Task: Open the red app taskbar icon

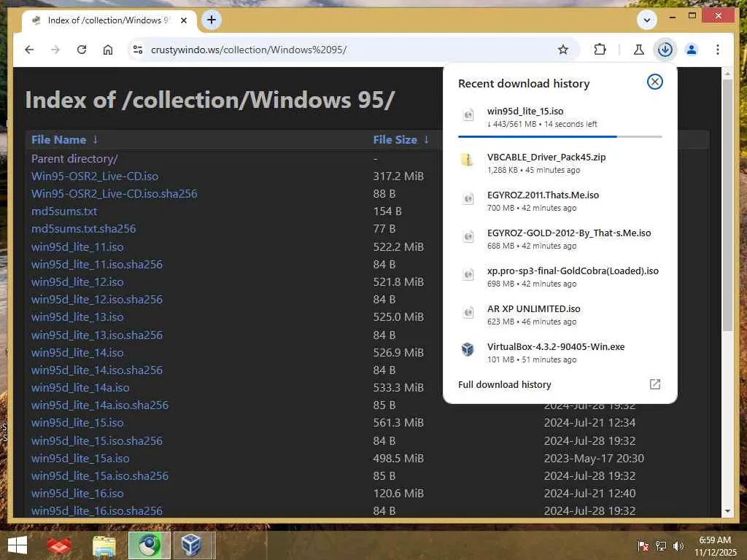Action: (x=59, y=545)
